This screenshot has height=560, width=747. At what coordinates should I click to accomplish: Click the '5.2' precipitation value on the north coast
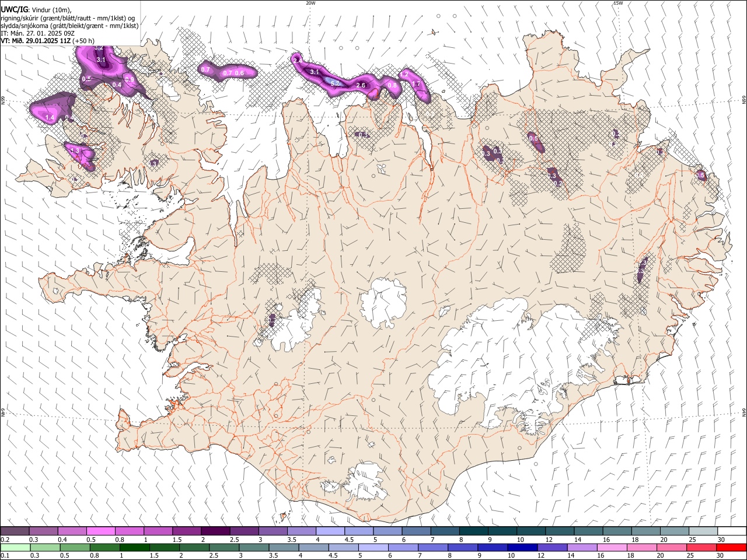335,84
